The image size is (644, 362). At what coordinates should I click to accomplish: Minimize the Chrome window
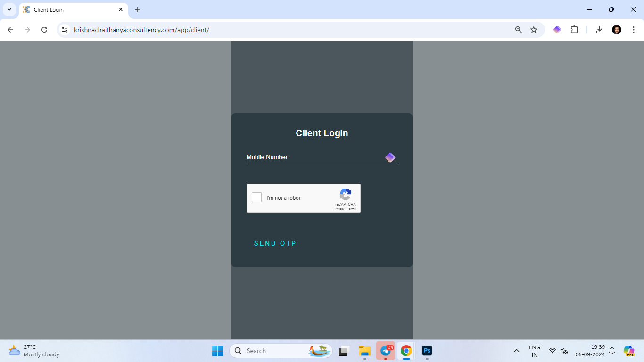(x=590, y=9)
